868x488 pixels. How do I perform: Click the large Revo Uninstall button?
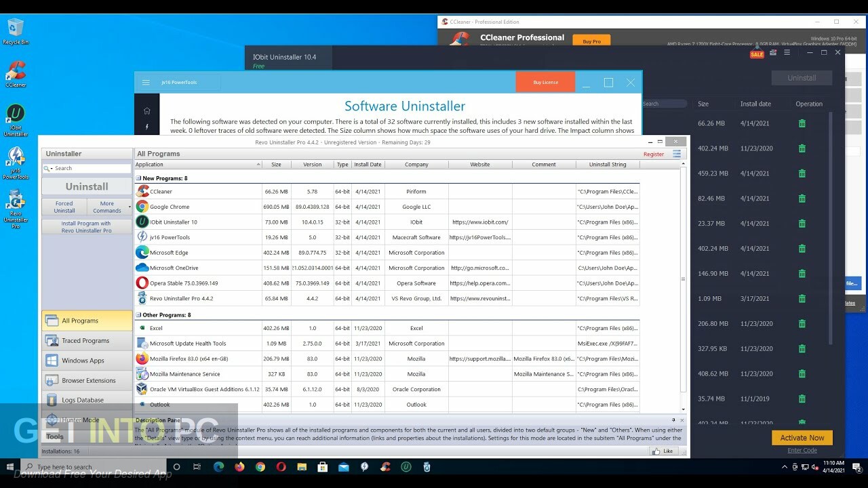[87, 186]
